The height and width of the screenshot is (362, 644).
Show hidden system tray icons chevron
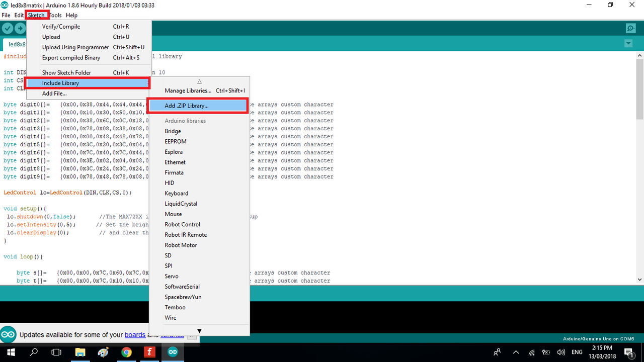[516, 352]
